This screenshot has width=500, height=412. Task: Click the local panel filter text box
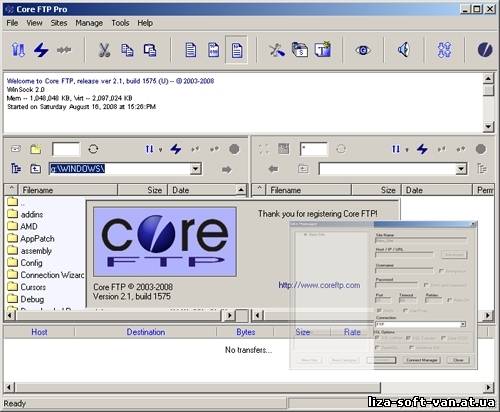pos(66,149)
